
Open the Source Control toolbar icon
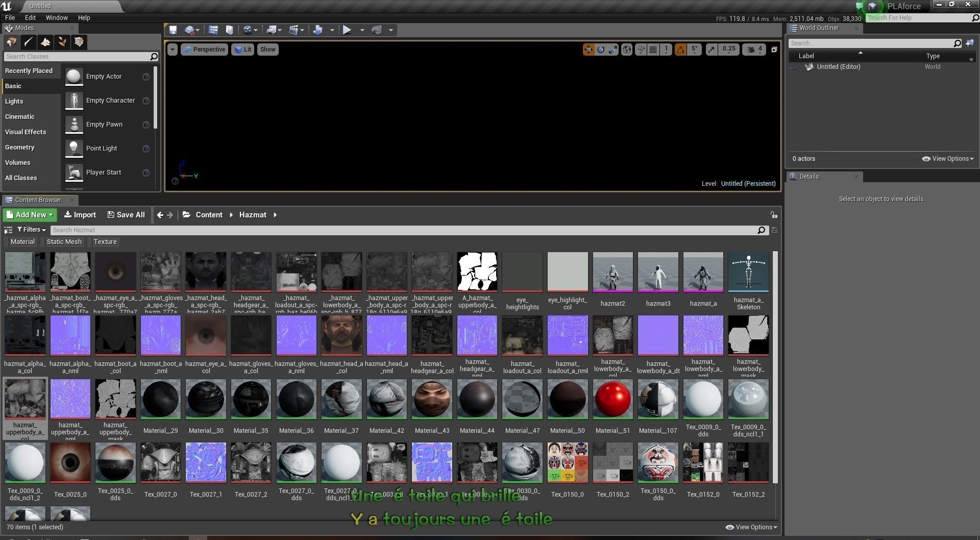click(189, 30)
